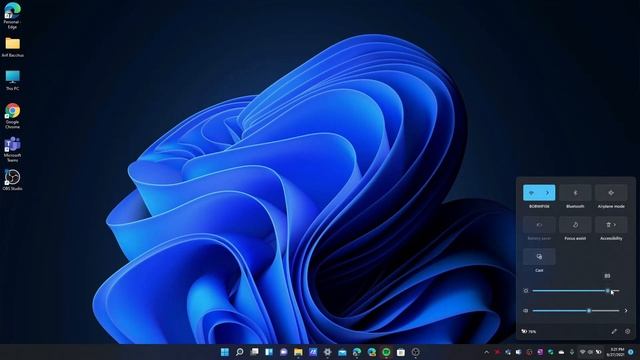This screenshot has width=640, height=360.
Task: Open Wi-Fi network list chevron
Action: (x=547, y=193)
